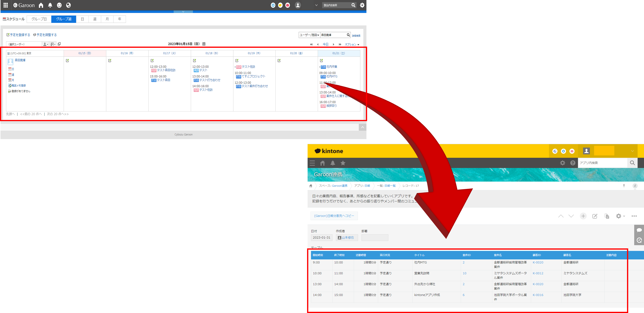Add appointment on 01/20 via edit icon
The width and height of the screenshot is (644, 313).
pyautogui.click(x=279, y=60)
